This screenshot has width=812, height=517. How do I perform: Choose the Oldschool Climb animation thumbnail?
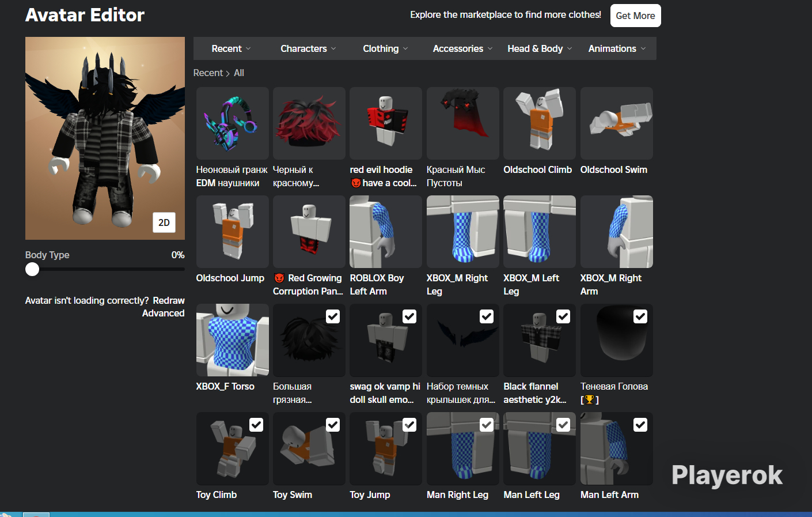[540, 123]
